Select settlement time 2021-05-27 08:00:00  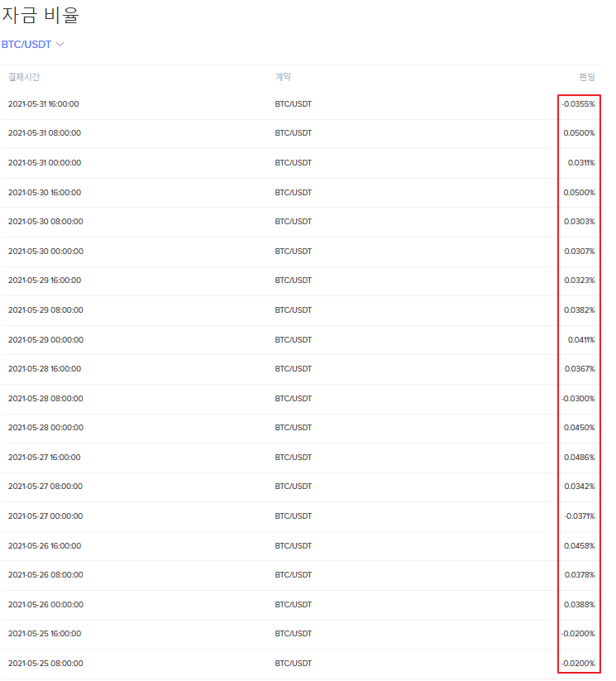45,486
